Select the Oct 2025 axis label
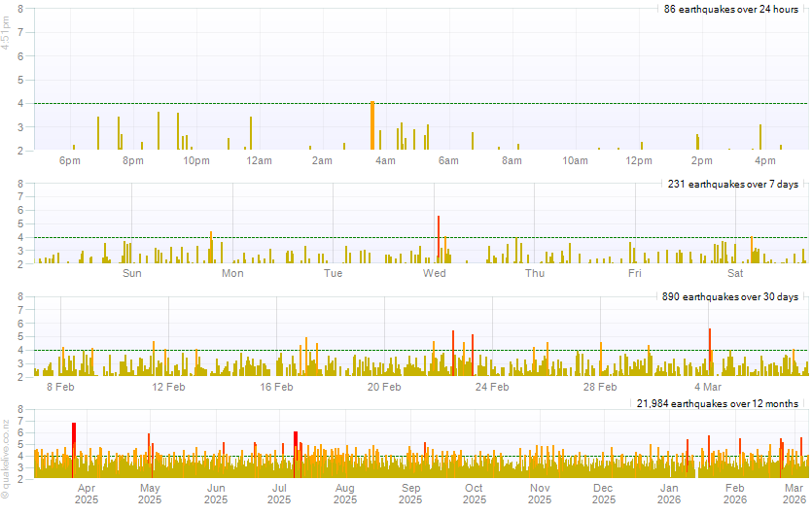This screenshot has height=515, width=812. coord(474,494)
